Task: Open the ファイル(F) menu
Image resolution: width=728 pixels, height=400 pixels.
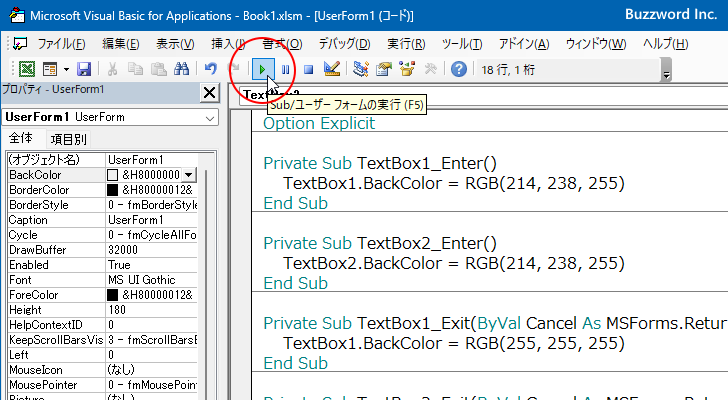Action: [x=61, y=44]
